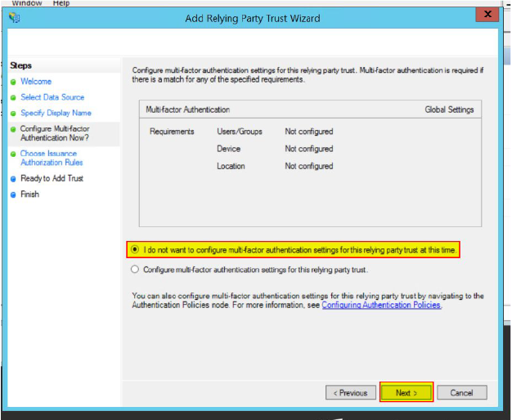Viewport: 512px width, 420px height.
Task: Click the green bullet beside Welcome step
Action: point(13,82)
